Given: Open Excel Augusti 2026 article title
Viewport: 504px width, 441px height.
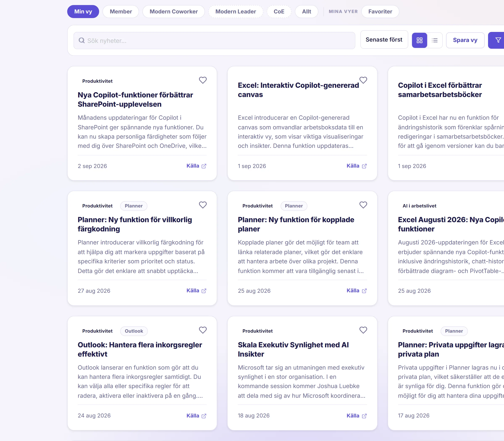Looking at the screenshot, I should pyautogui.click(x=451, y=224).
